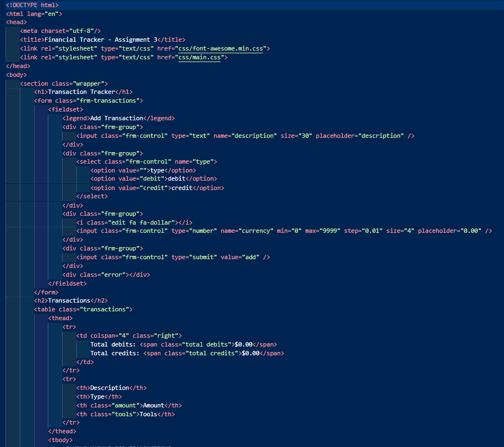
Task: Click the size="30" attribute
Action: pyautogui.click(x=296, y=136)
